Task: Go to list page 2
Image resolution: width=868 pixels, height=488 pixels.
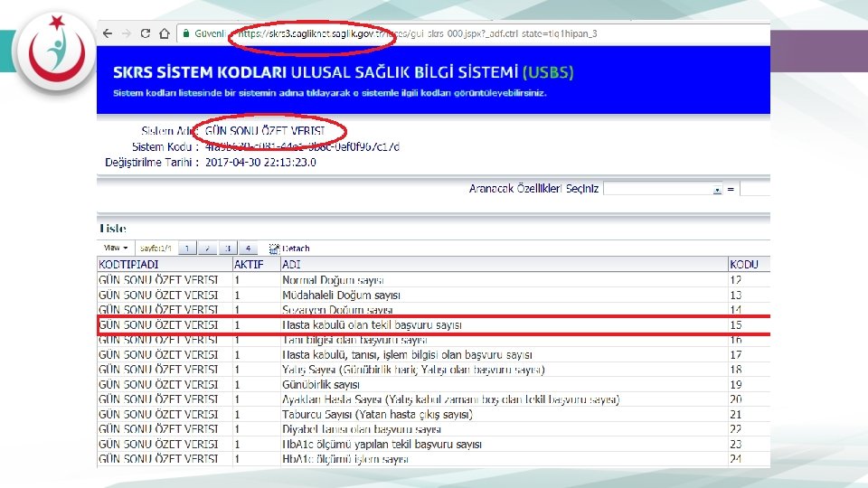Action: [x=207, y=249]
